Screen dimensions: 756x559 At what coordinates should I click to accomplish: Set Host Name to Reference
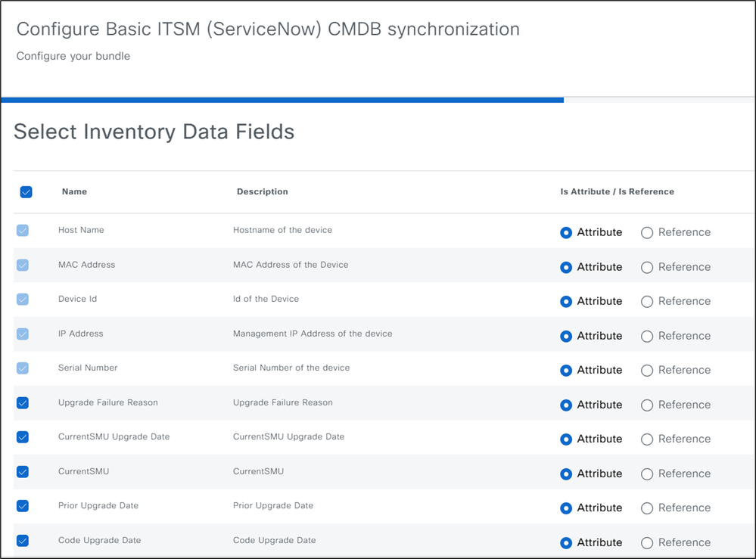[x=647, y=233]
